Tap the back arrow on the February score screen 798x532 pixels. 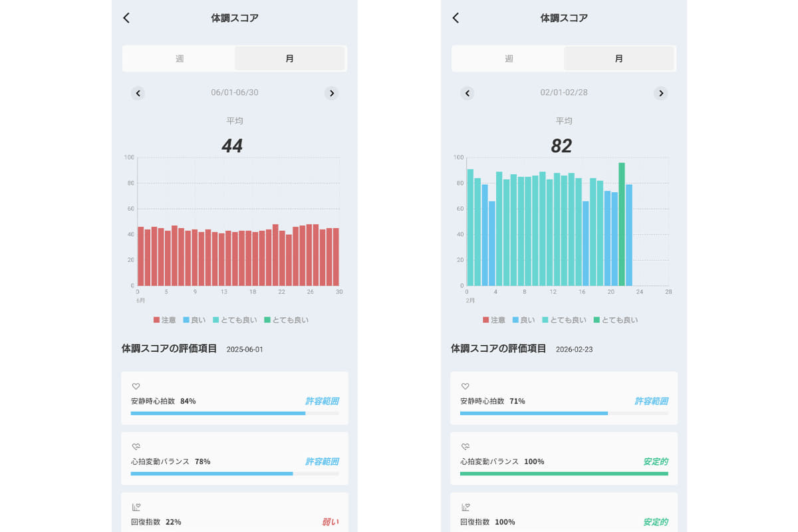[x=456, y=18]
